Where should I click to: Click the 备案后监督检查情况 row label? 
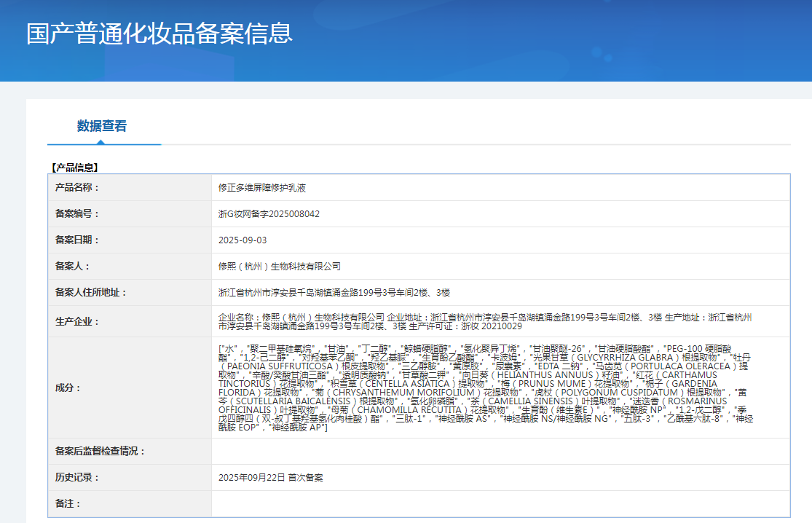[x=100, y=452]
